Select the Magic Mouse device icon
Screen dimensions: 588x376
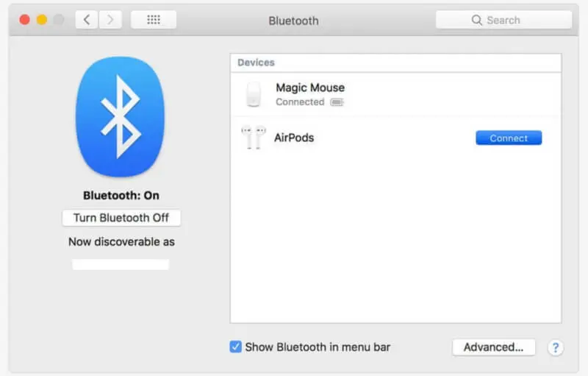click(x=254, y=94)
